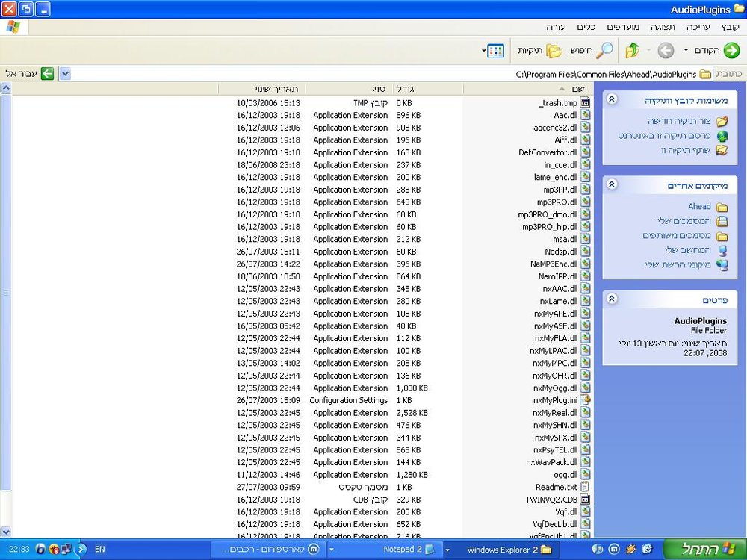The height and width of the screenshot is (560, 747).
Task: Click the EN language indicator in taskbar
Action: tap(99, 549)
